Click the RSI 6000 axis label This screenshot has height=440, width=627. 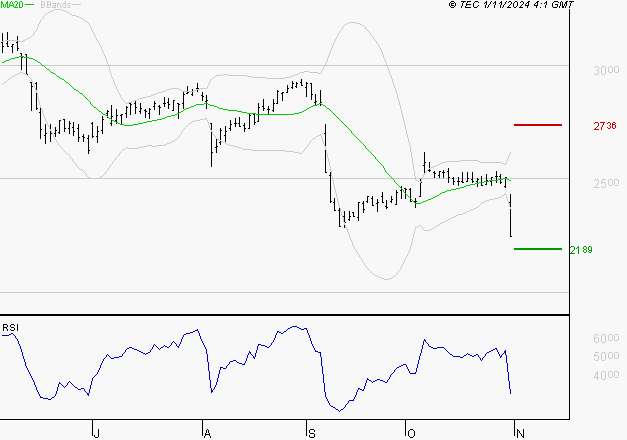tap(606, 338)
